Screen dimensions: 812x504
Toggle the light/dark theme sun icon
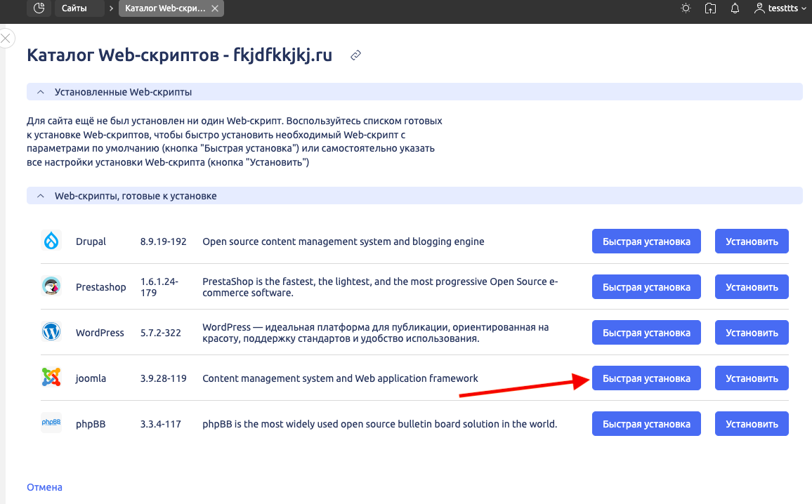pos(686,8)
